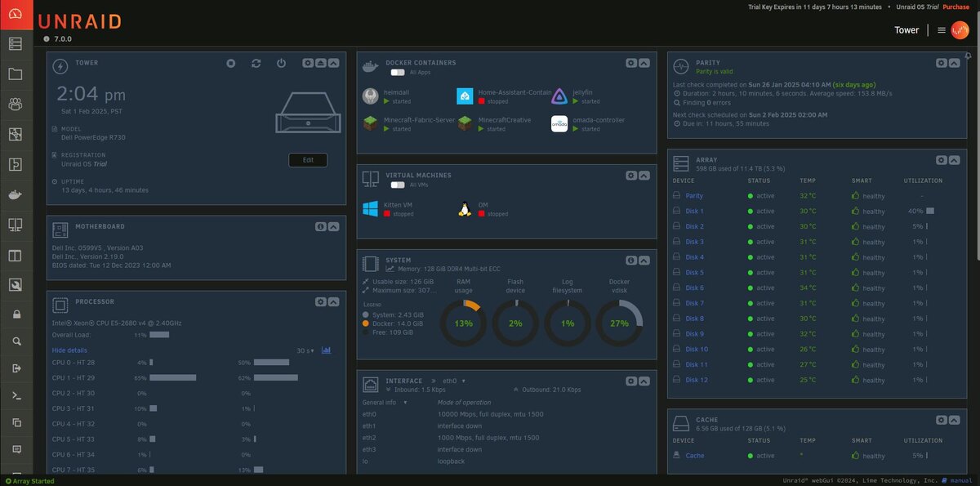The height and width of the screenshot is (486, 980).
Task: Collapse the Array tile
Action: (x=955, y=161)
